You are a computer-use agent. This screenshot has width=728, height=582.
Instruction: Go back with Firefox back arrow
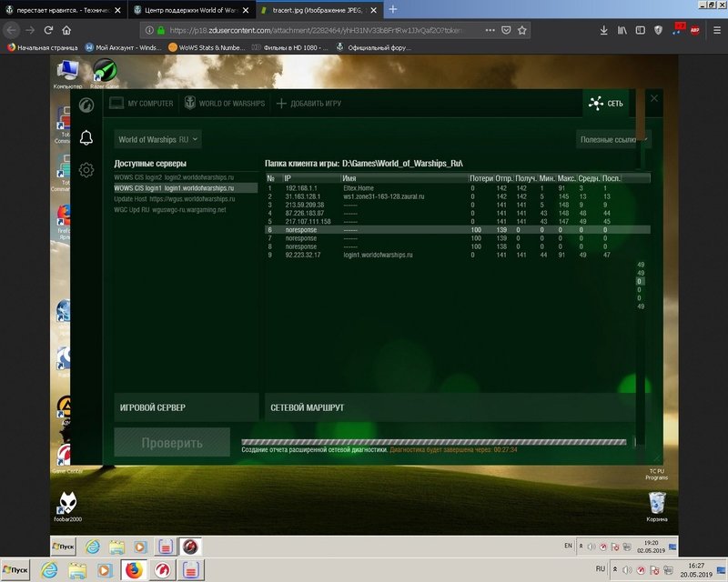tap(12, 30)
